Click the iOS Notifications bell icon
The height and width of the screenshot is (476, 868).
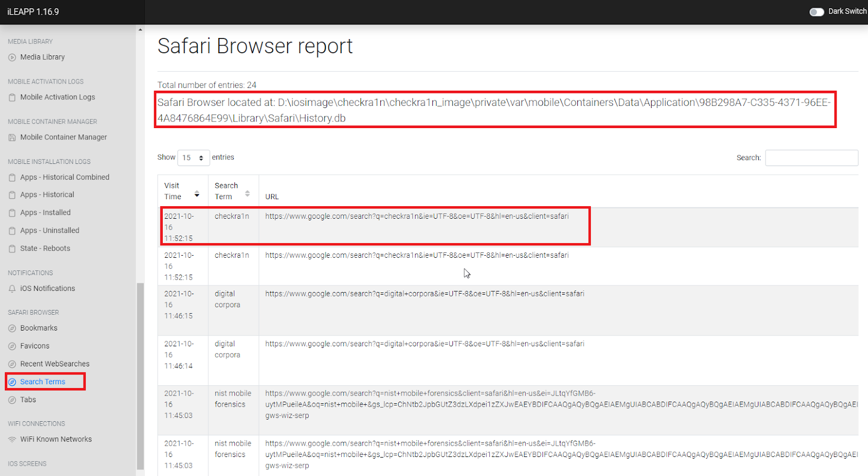(x=12, y=289)
